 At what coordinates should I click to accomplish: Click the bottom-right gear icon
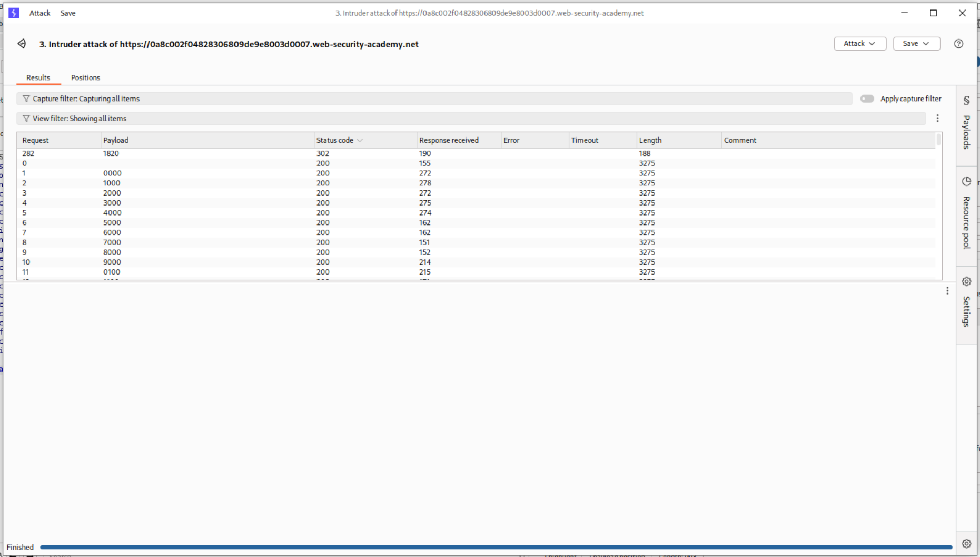(966, 543)
